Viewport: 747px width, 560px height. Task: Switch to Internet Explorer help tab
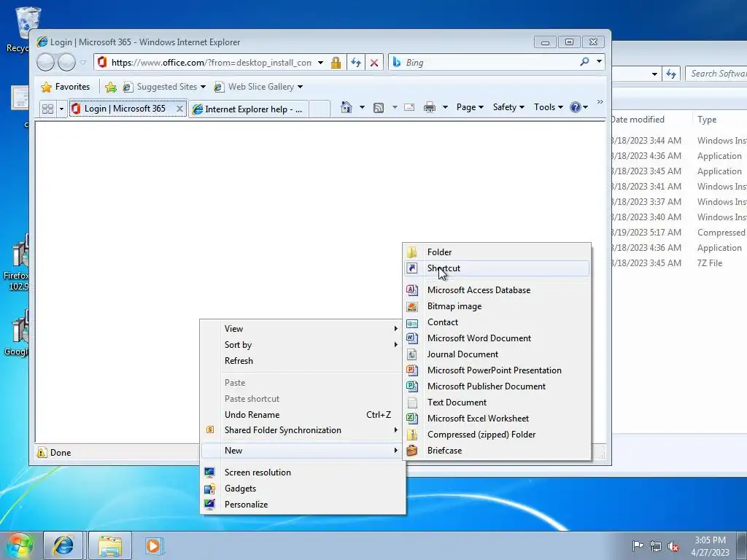pos(248,109)
